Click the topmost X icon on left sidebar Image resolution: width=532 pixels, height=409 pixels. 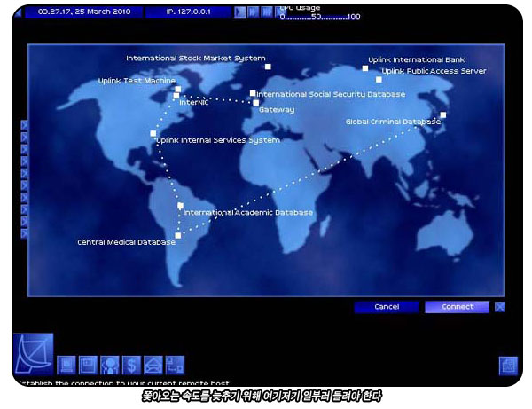(x=24, y=125)
